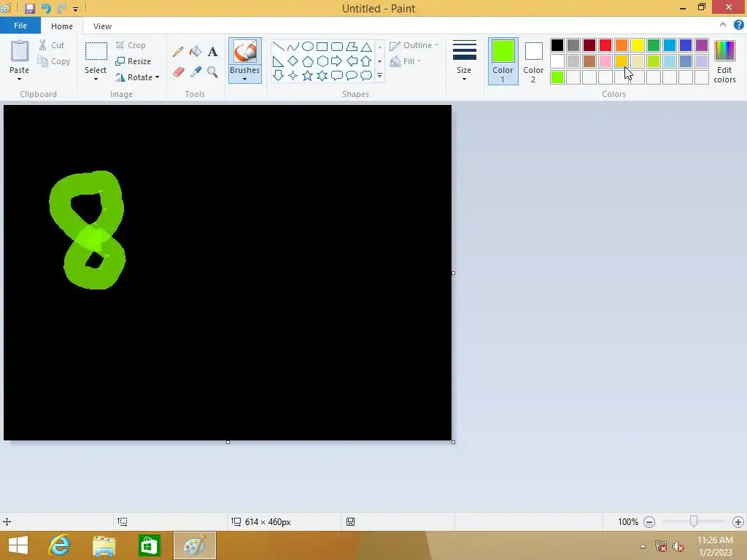
Task: Open Edit colors dialog
Action: click(x=724, y=61)
